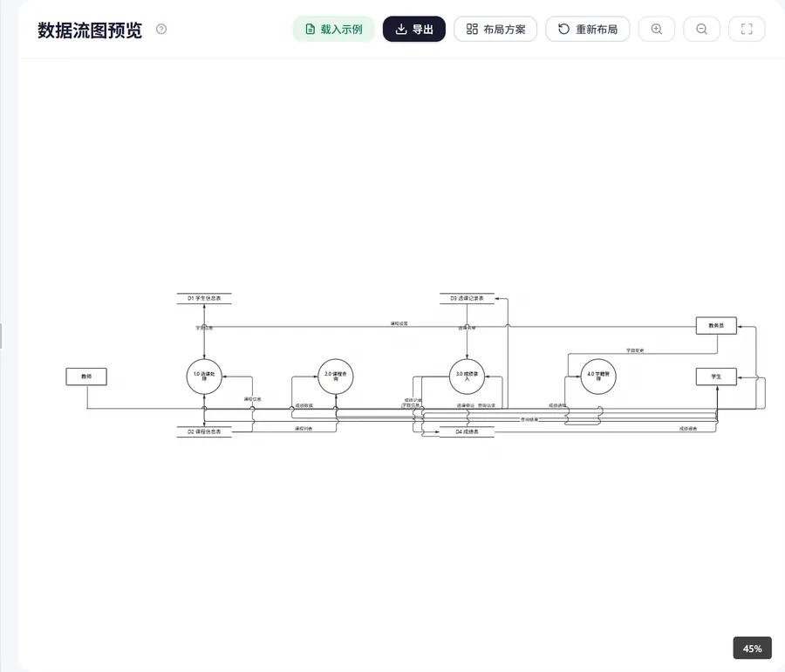Screen dimensions: 785x672
Task: Click the 成绩报表 flow label
Action: click(688, 429)
